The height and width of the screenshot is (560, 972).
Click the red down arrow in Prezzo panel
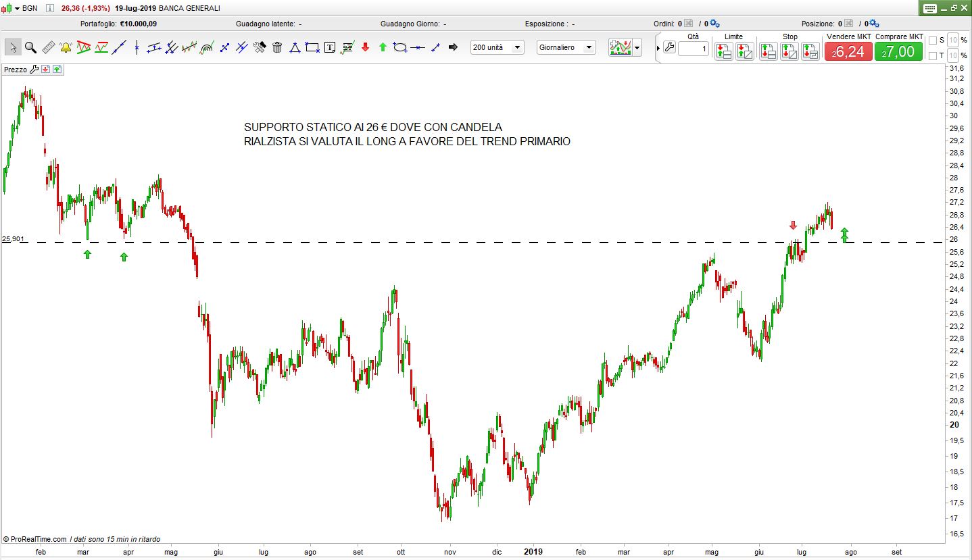(x=45, y=69)
